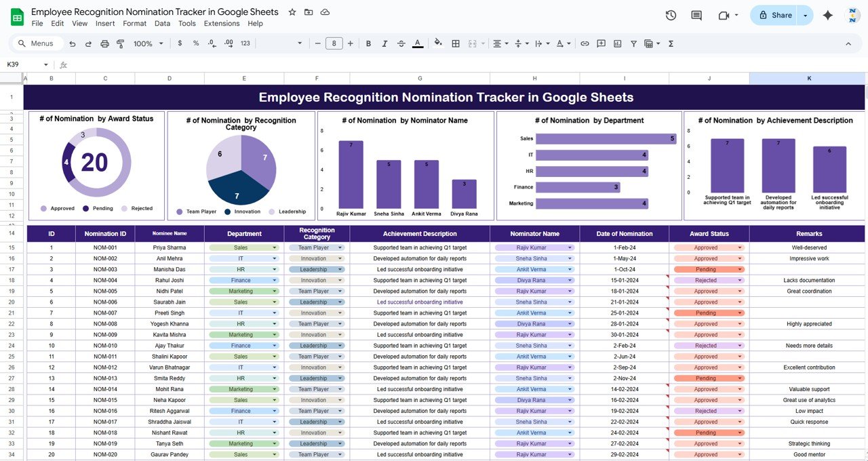Open the Data menu
Viewport: 868px width, 461px height.
(161, 23)
